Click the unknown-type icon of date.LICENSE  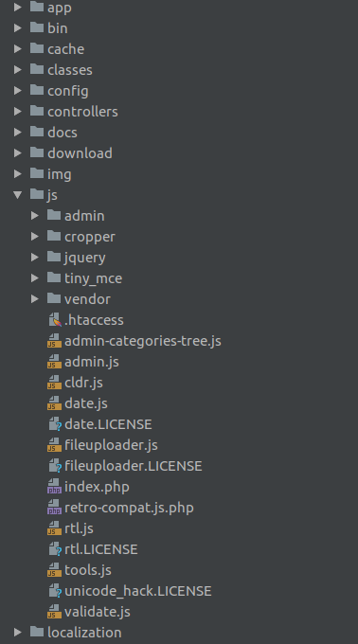point(55,424)
